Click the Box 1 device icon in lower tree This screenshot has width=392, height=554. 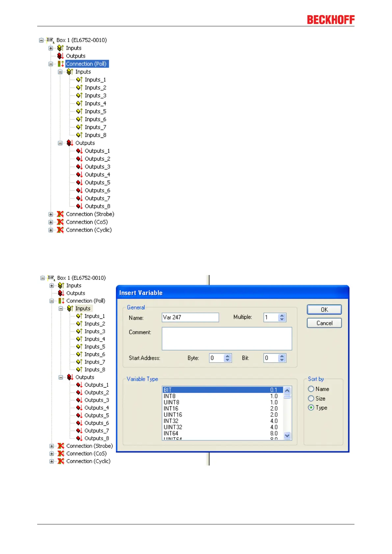[x=51, y=278]
